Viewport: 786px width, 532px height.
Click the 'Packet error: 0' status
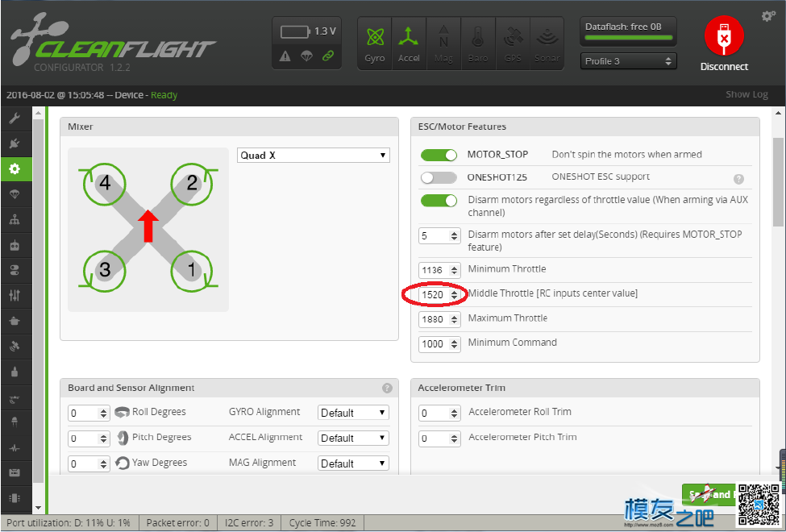click(x=178, y=523)
